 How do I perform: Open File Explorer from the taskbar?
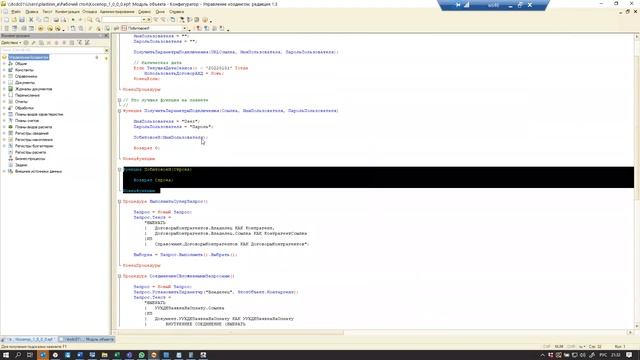104,355
